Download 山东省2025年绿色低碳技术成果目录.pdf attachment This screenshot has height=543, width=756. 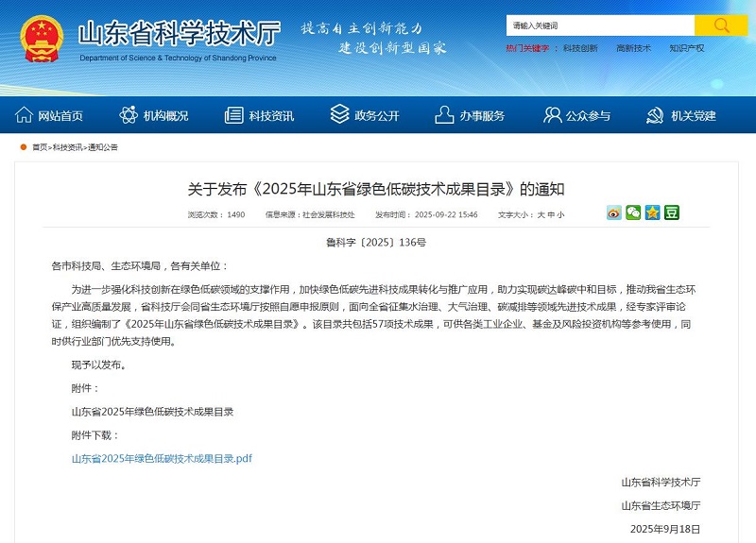(x=162, y=458)
